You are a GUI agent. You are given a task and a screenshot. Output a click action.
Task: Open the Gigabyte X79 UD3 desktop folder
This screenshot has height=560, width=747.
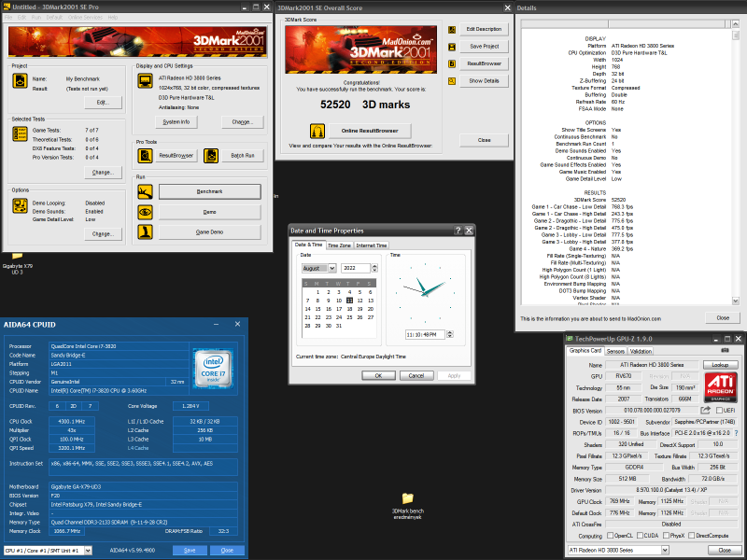(x=17, y=264)
